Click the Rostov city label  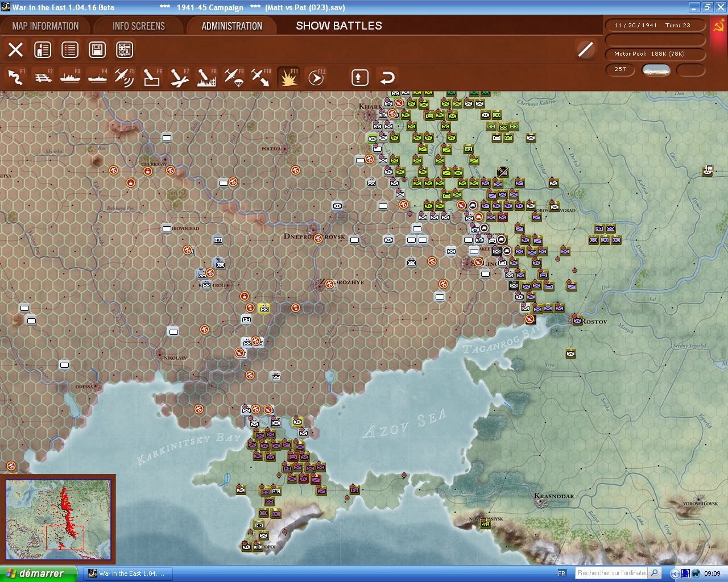(594, 322)
